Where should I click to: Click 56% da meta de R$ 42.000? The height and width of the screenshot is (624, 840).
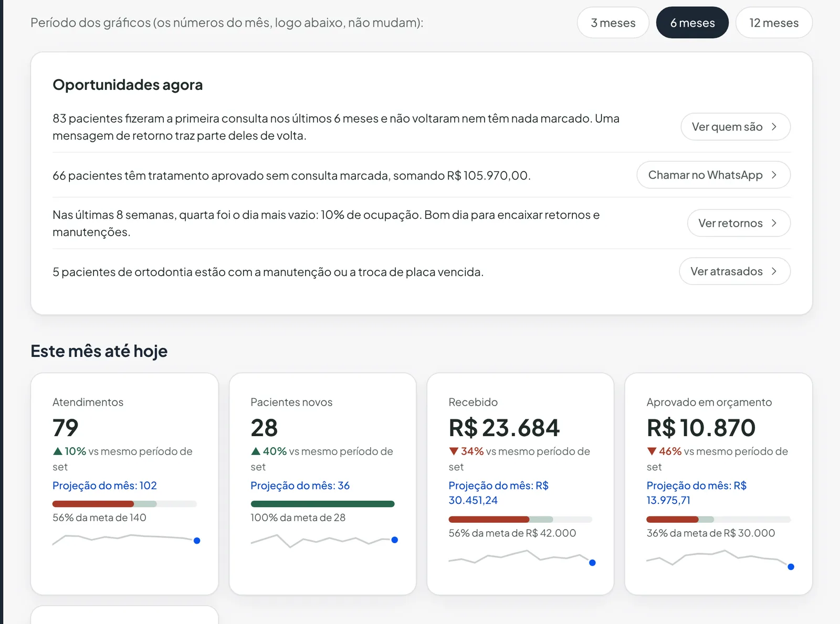(x=512, y=533)
